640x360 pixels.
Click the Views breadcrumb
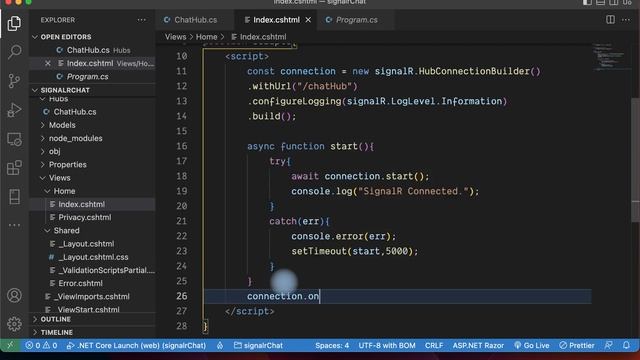point(176,37)
